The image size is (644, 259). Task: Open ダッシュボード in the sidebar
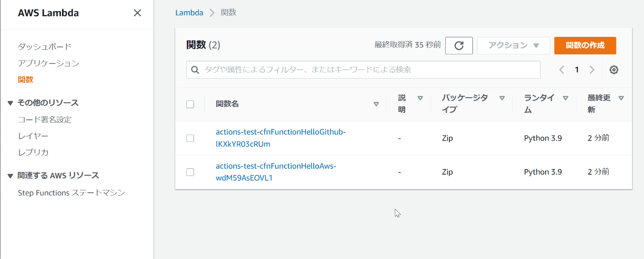pos(45,47)
